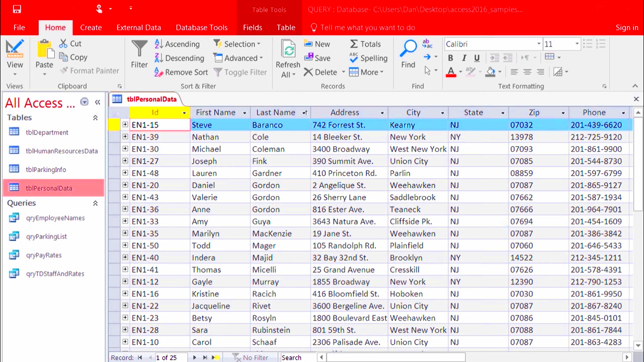This screenshot has height=362, width=644.
Task: Click Remove Sort command
Action: (181, 72)
